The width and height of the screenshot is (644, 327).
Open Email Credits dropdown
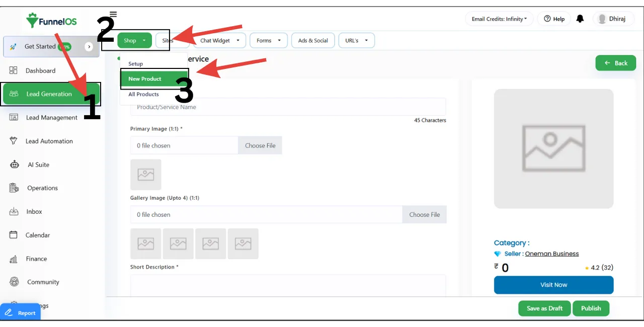pyautogui.click(x=499, y=19)
